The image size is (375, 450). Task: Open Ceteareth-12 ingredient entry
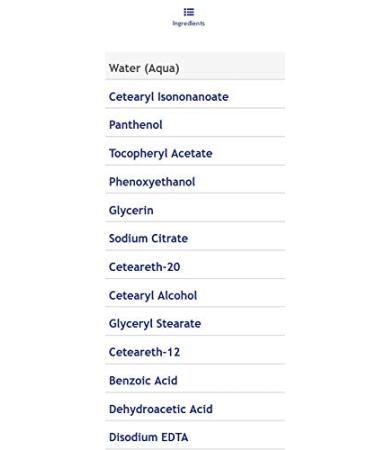click(x=144, y=352)
